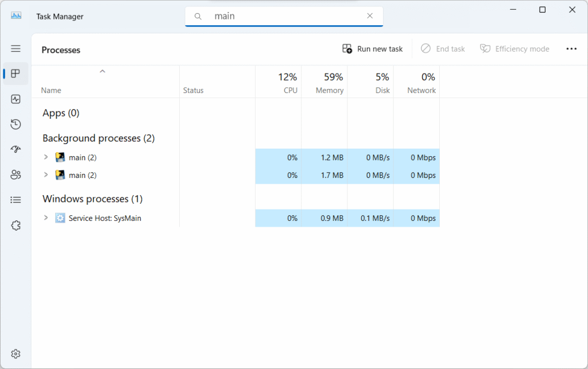Open the hamburger navigation menu
The width and height of the screenshot is (588, 369).
pos(16,49)
